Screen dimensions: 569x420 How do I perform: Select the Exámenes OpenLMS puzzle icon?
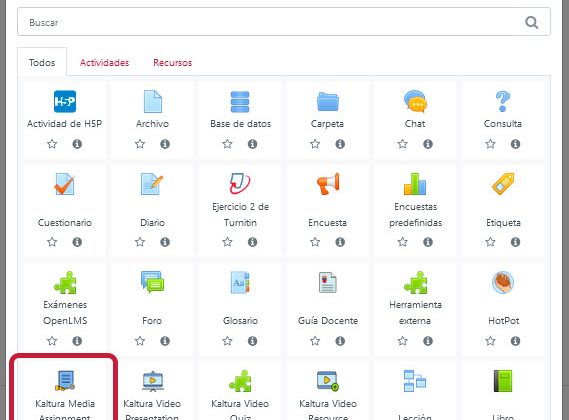pos(65,282)
